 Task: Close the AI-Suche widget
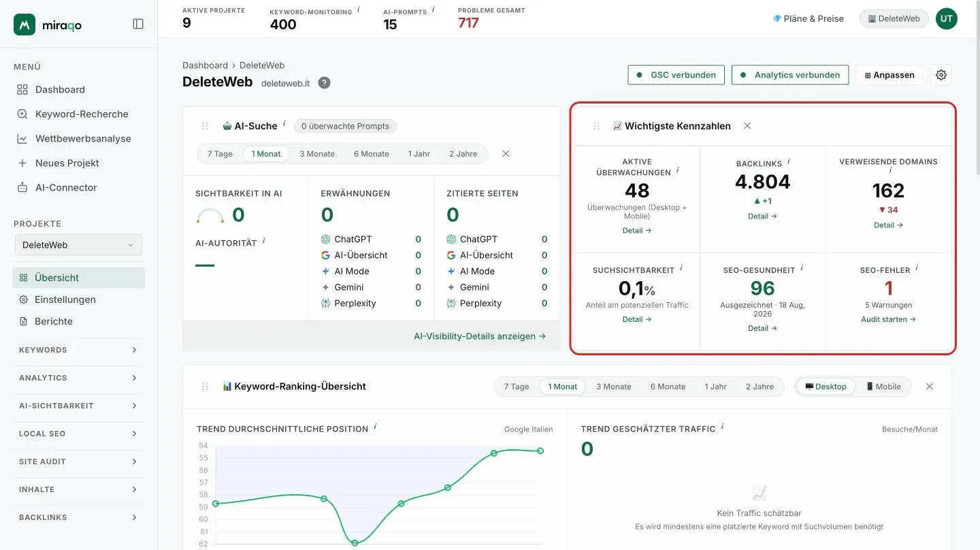(506, 154)
